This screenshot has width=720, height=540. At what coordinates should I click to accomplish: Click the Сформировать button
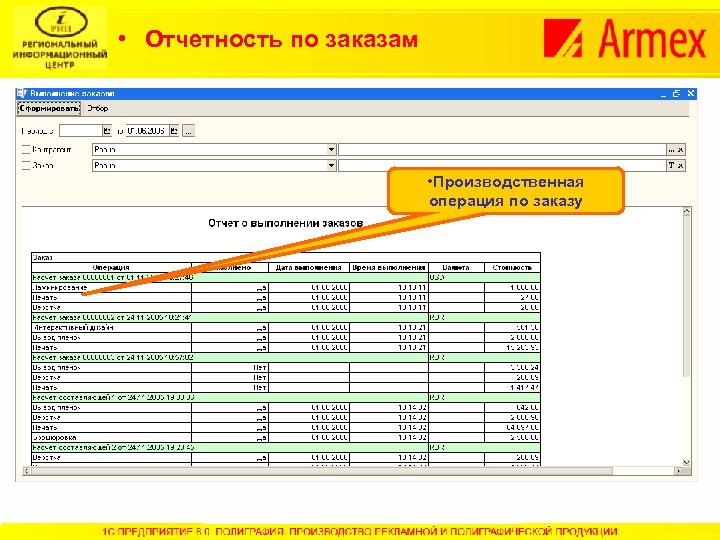[49, 108]
